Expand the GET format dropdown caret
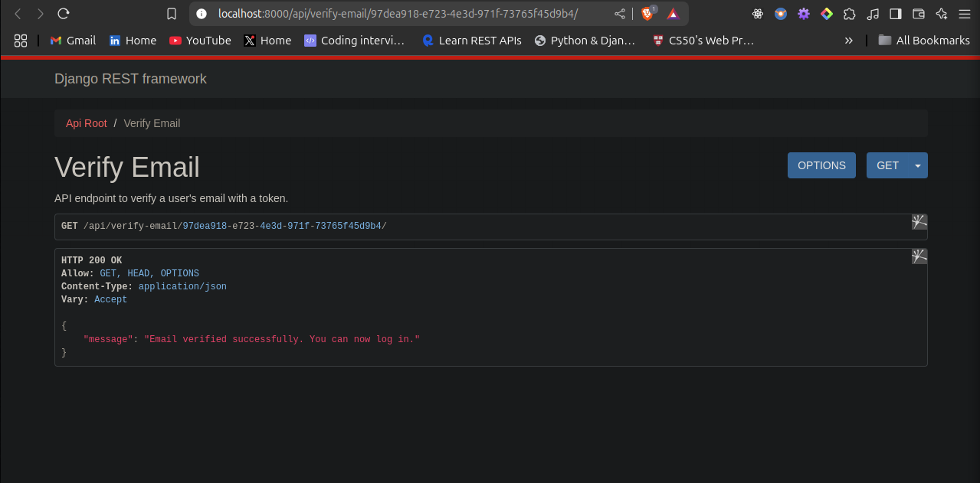This screenshot has width=980, height=483. (x=918, y=165)
